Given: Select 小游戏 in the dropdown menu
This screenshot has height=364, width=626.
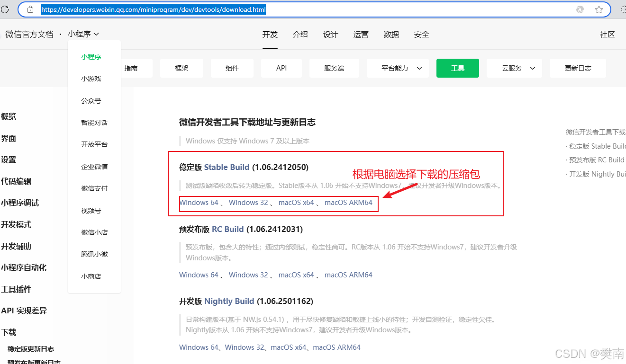Looking at the screenshot, I should tap(91, 79).
